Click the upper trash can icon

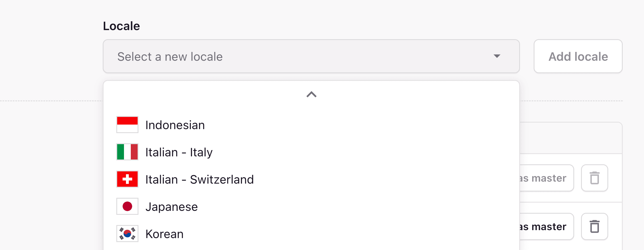pyautogui.click(x=594, y=178)
